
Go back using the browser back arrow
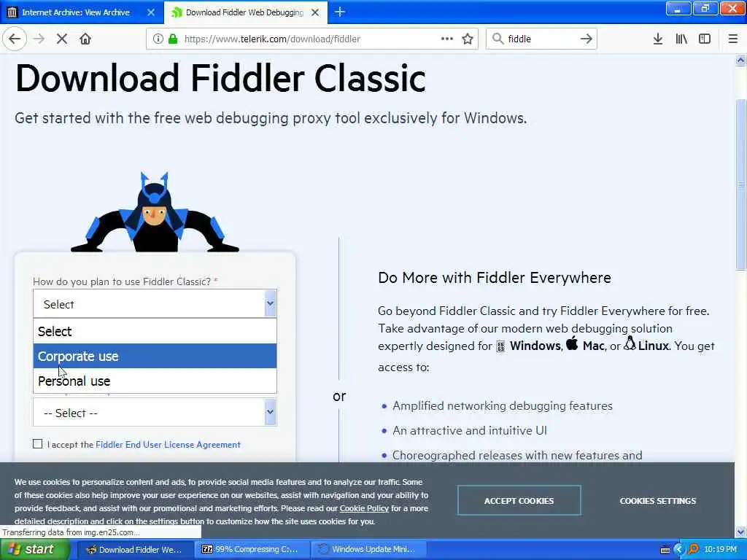click(15, 39)
